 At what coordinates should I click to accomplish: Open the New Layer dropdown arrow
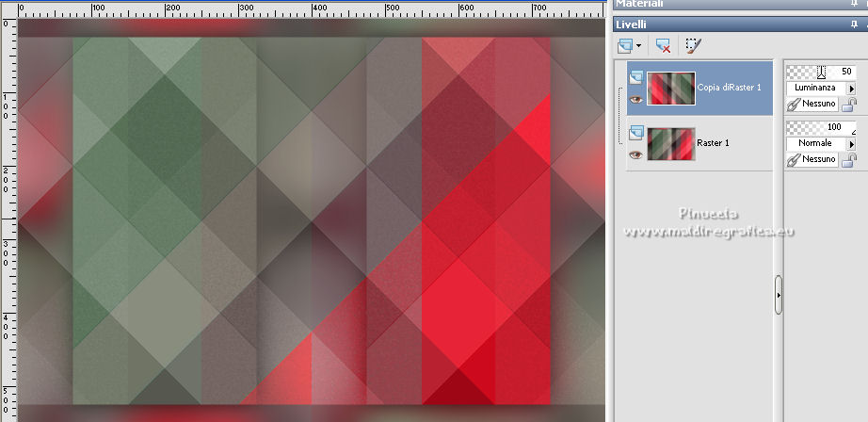point(639,46)
